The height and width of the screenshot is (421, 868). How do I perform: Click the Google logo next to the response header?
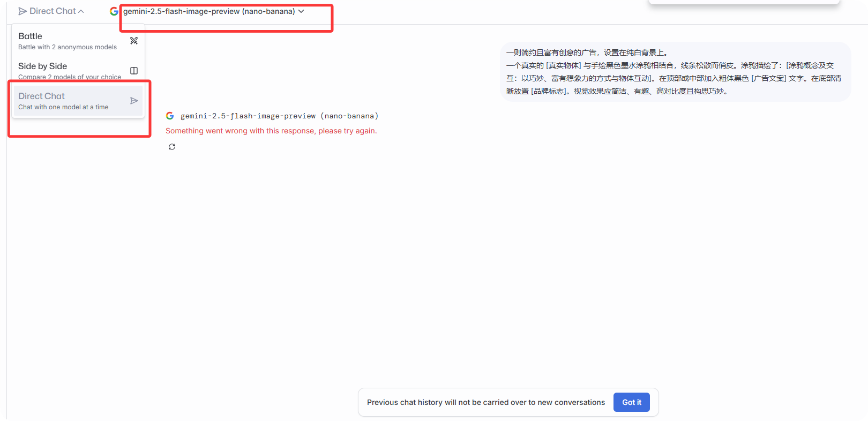point(170,116)
